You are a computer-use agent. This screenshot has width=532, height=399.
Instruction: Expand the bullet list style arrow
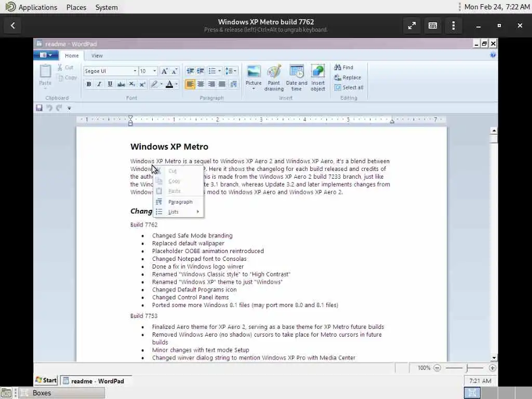tap(220, 71)
